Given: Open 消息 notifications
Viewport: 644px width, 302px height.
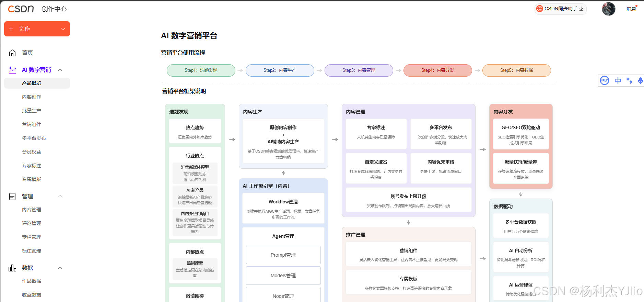Looking at the screenshot, I should (631, 9).
